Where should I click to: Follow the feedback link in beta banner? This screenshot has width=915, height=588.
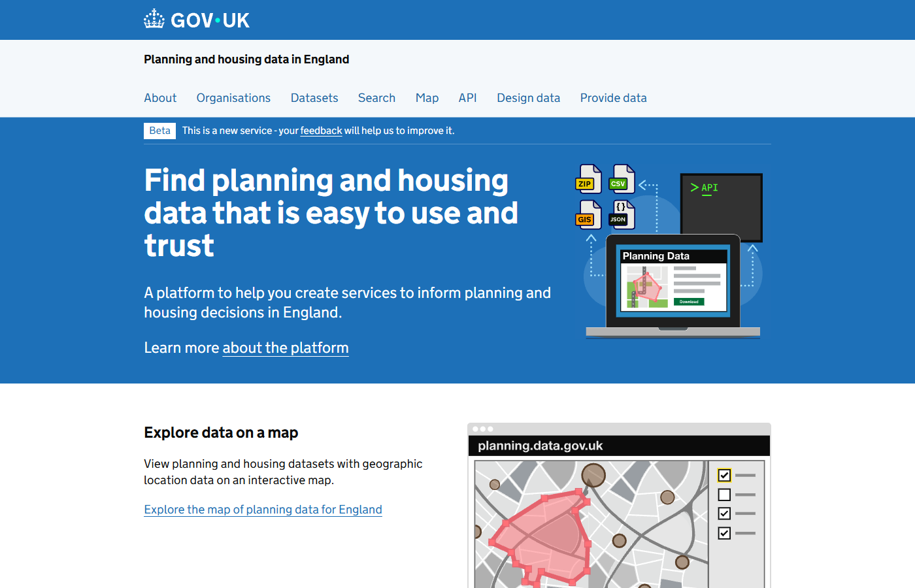[321, 131]
